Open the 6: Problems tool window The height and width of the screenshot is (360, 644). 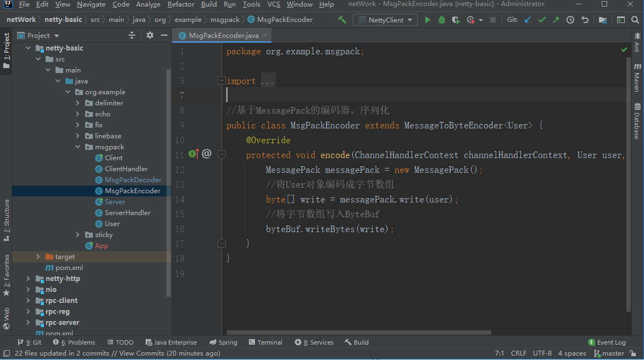[74, 342]
